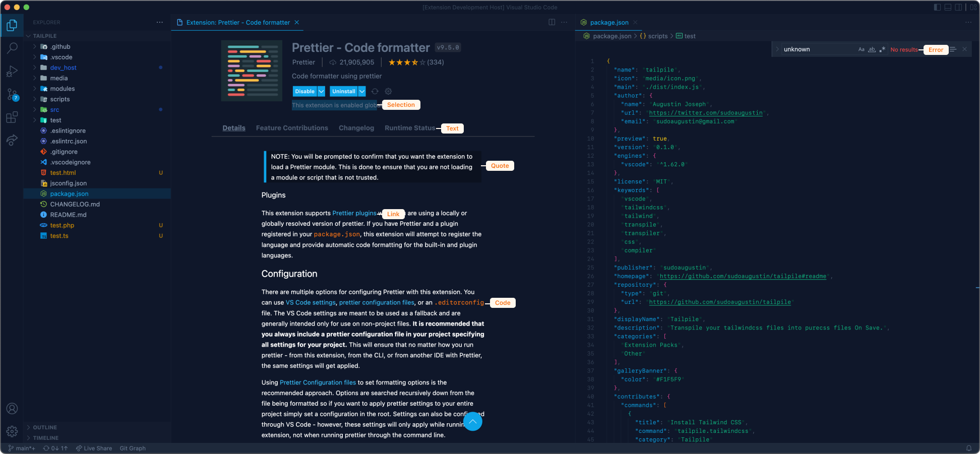The height and width of the screenshot is (454, 980).
Task: Open the prettier configuration files link
Action: point(377,302)
